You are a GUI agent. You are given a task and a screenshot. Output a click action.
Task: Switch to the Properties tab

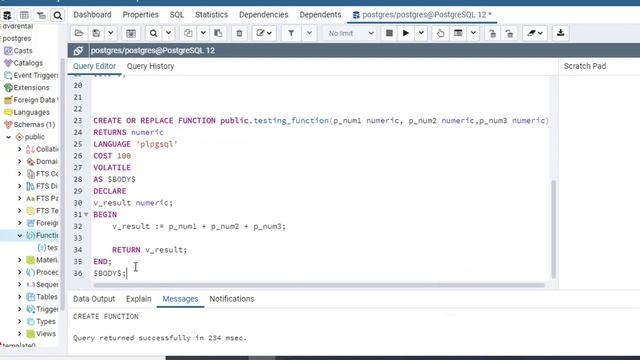pos(140,15)
